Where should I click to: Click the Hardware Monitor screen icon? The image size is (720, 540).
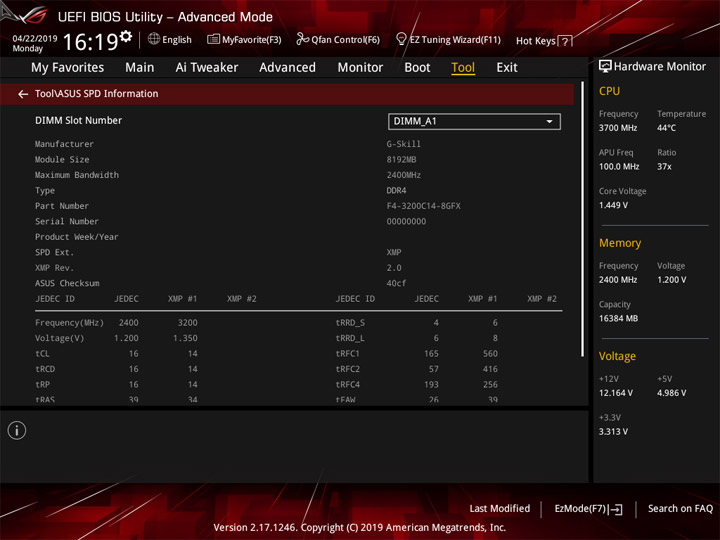(x=605, y=66)
